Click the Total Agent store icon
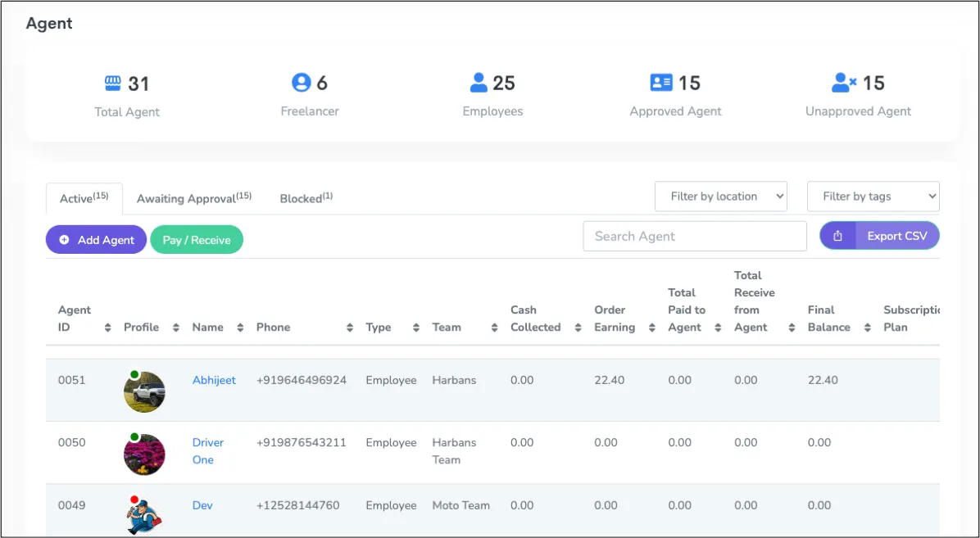This screenshot has height=538, width=980. point(112,84)
